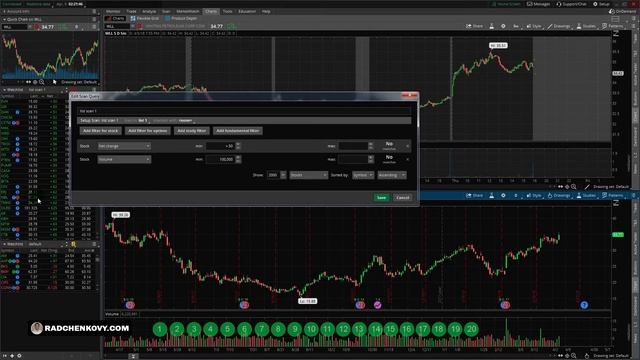This screenshot has width=640, height=360.
Task: Open Support/Chat in top bar
Action: (571, 4)
